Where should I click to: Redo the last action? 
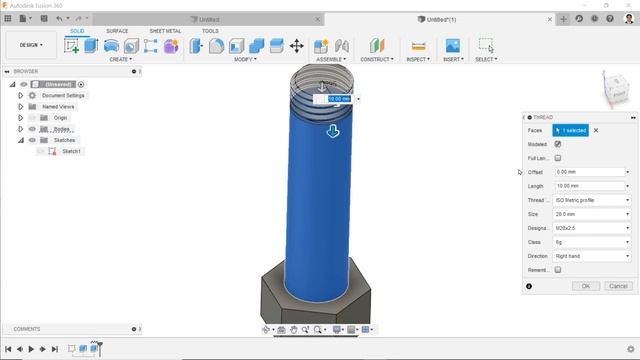pyautogui.click(x=79, y=18)
